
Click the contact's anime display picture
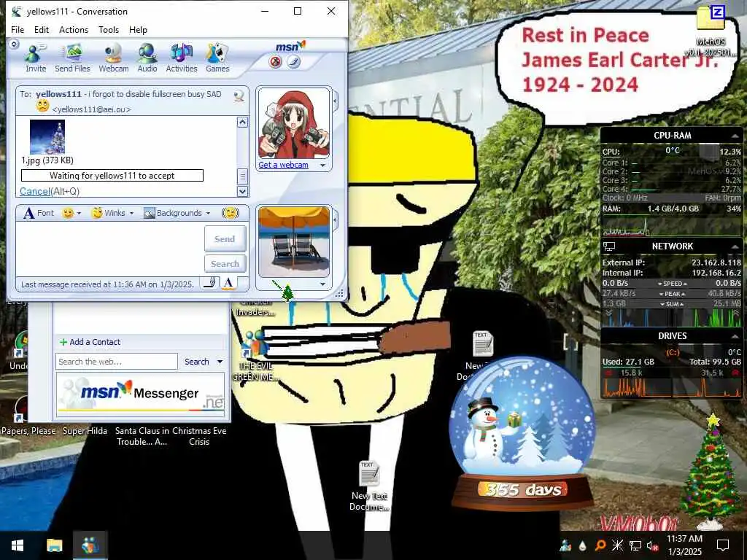coord(293,122)
